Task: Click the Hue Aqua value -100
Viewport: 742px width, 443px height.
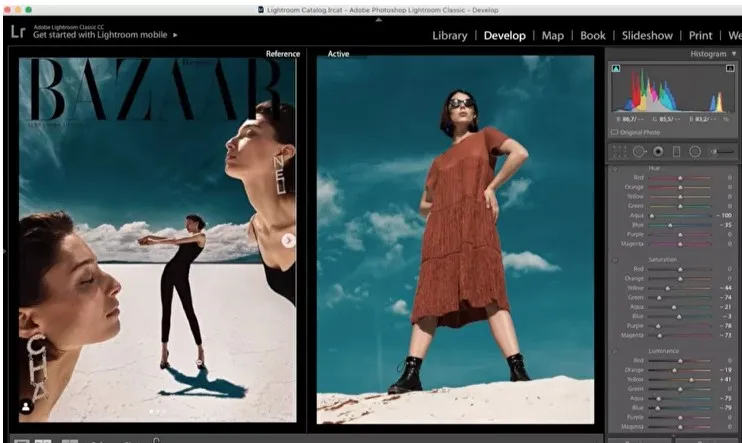Action: pyautogui.click(x=726, y=215)
